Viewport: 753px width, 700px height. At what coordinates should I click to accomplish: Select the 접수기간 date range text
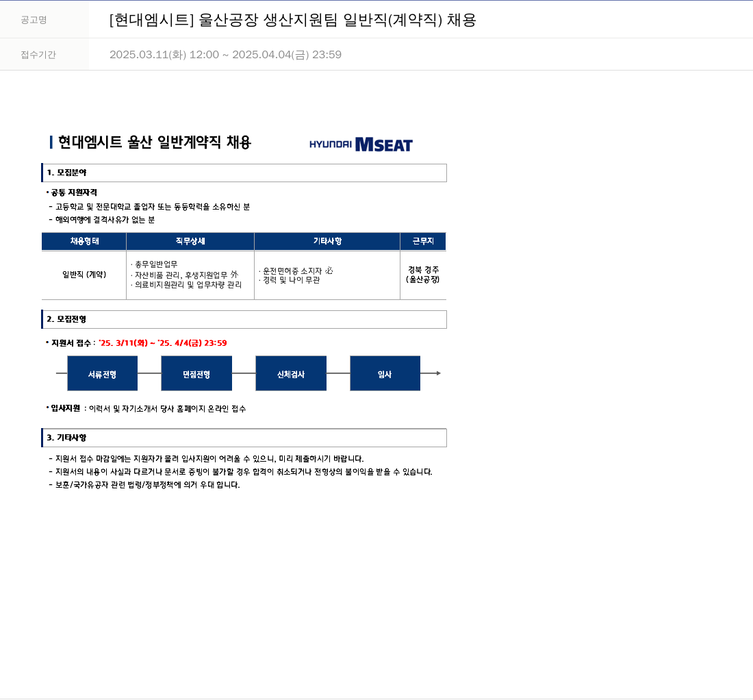point(225,55)
